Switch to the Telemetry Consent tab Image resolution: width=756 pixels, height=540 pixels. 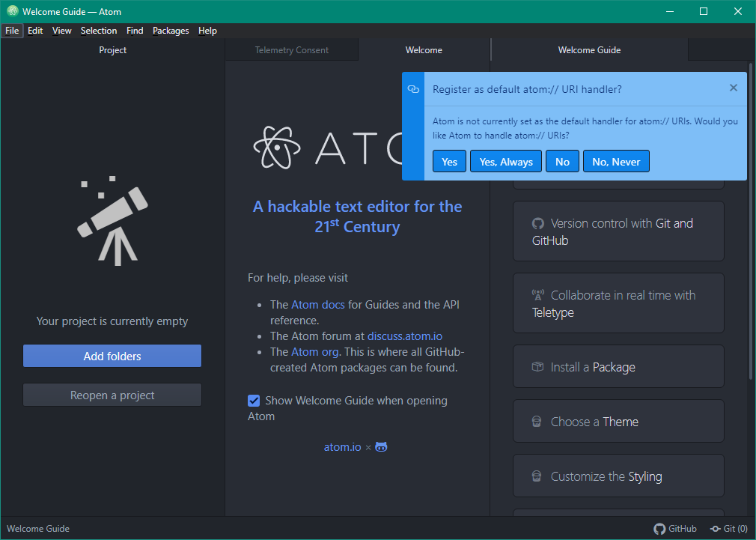292,49
